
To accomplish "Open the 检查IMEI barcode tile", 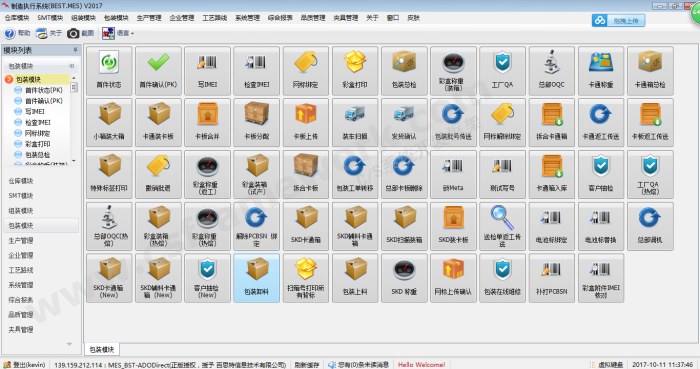I will pos(257,70).
